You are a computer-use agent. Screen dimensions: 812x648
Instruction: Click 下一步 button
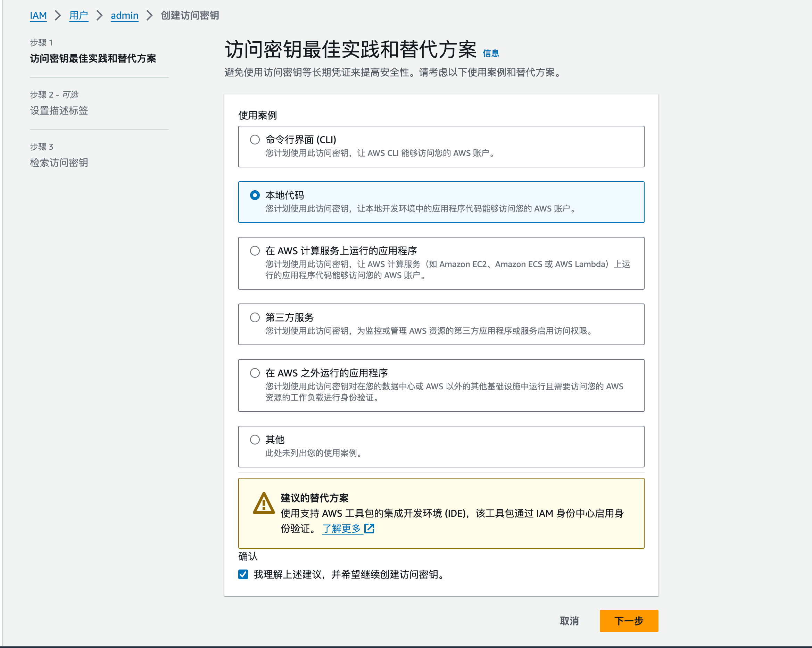tap(629, 621)
